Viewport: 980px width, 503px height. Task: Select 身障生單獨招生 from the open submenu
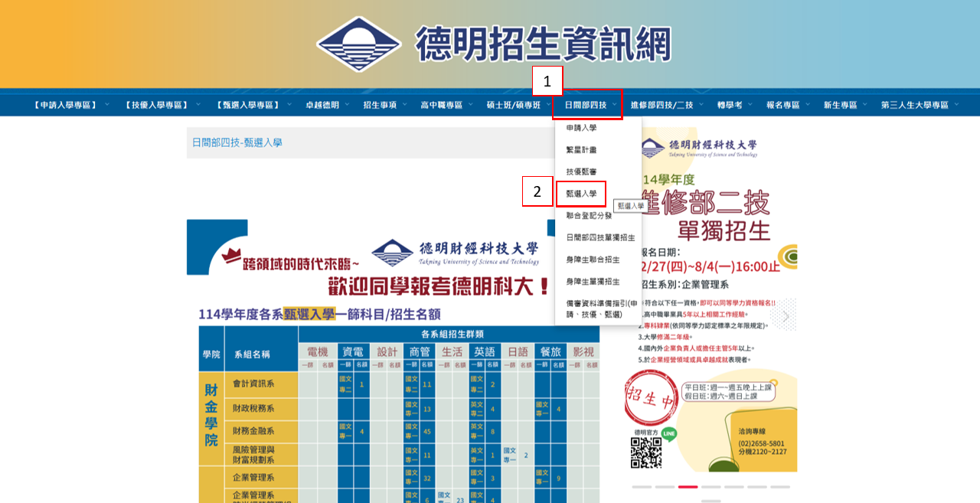[593, 282]
